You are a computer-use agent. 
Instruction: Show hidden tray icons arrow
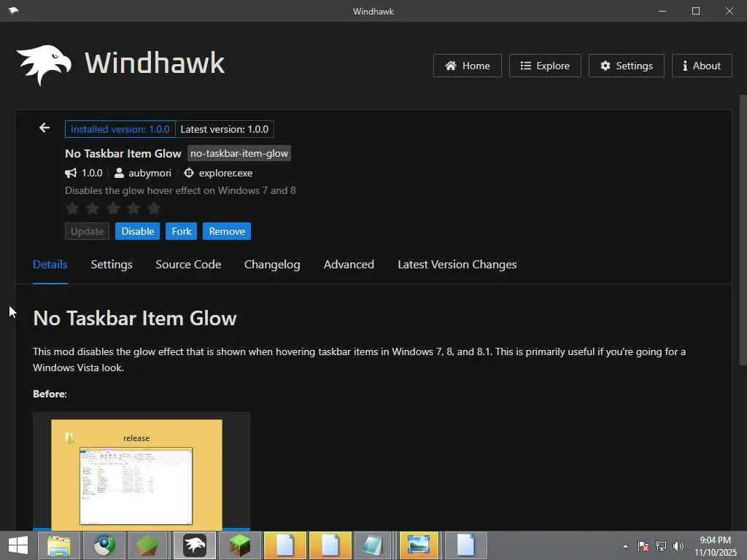click(625, 546)
